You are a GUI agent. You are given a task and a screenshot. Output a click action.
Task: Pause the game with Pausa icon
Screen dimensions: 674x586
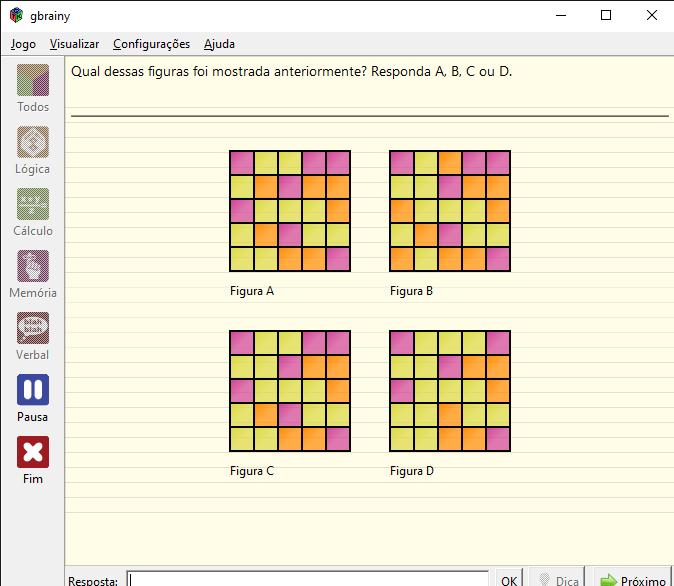point(33,391)
